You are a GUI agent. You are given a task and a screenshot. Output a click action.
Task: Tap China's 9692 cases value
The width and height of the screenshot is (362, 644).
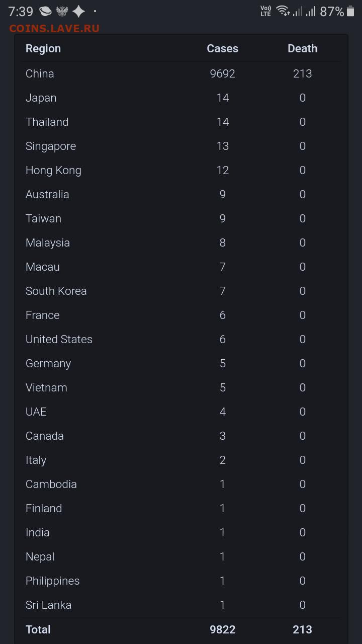222,73
